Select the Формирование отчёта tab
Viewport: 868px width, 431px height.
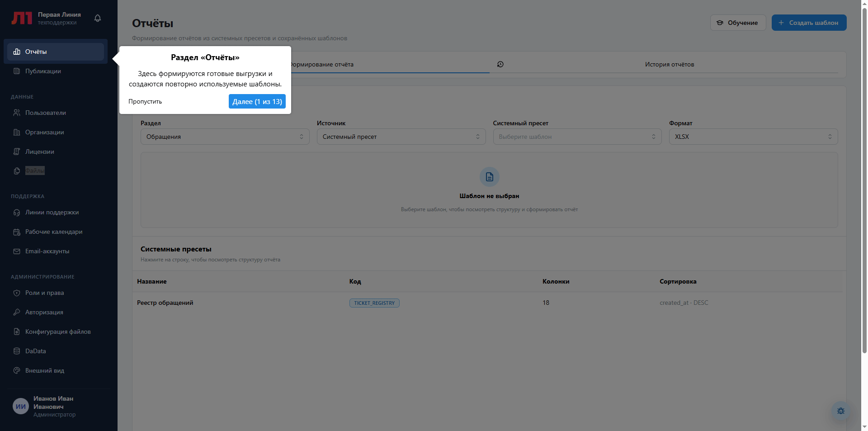322,64
